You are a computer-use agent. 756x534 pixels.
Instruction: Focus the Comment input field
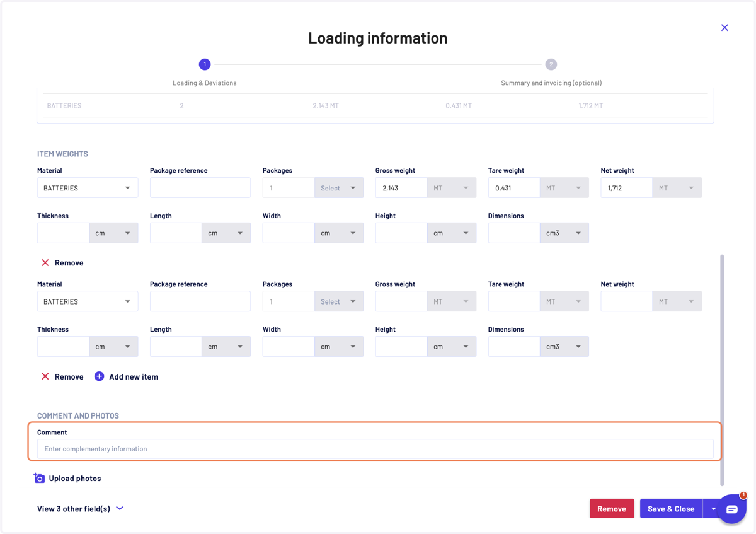pos(375,449)
